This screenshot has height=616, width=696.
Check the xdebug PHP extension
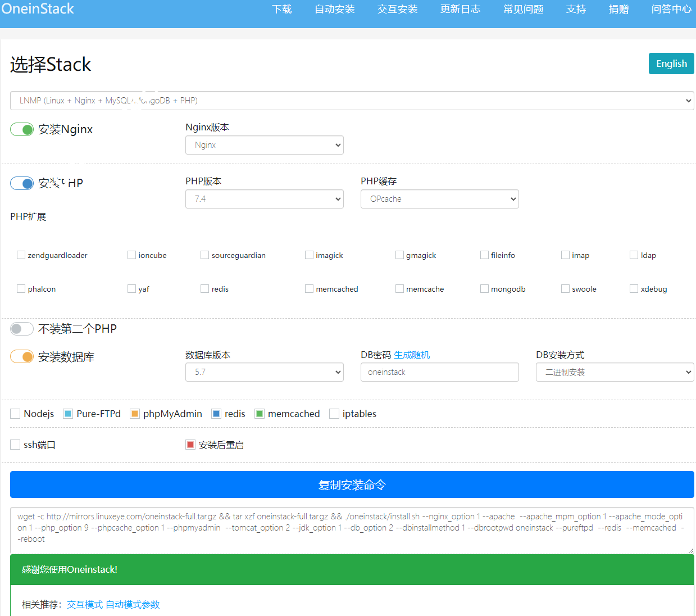634,289
